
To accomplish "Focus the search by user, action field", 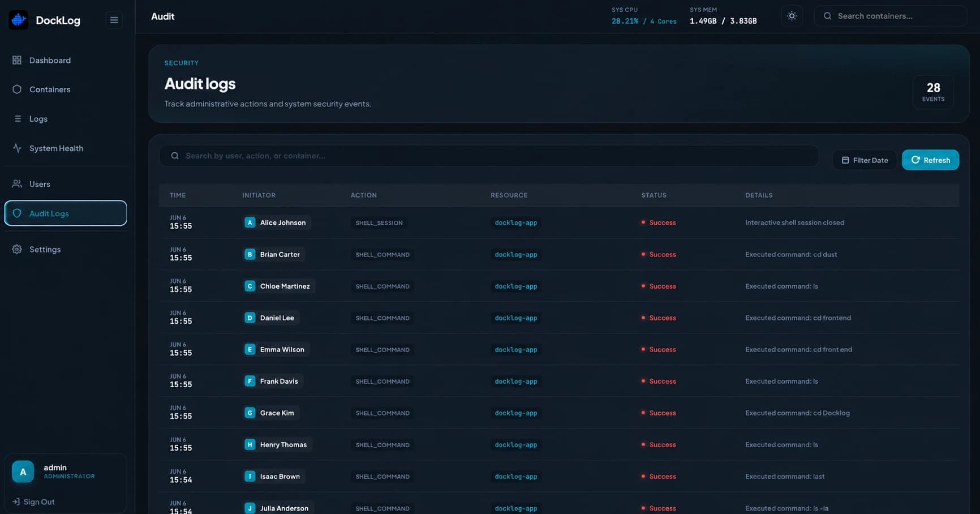I will coord(489,156).
